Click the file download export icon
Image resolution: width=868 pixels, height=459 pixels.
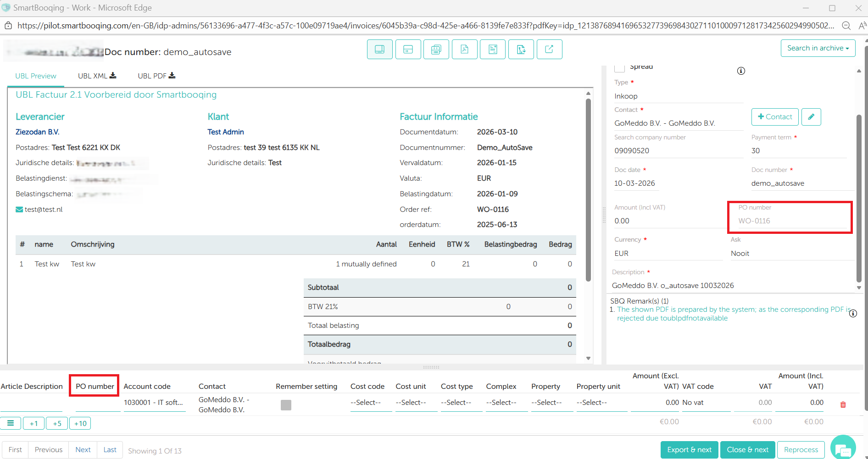tap(521, 50)
